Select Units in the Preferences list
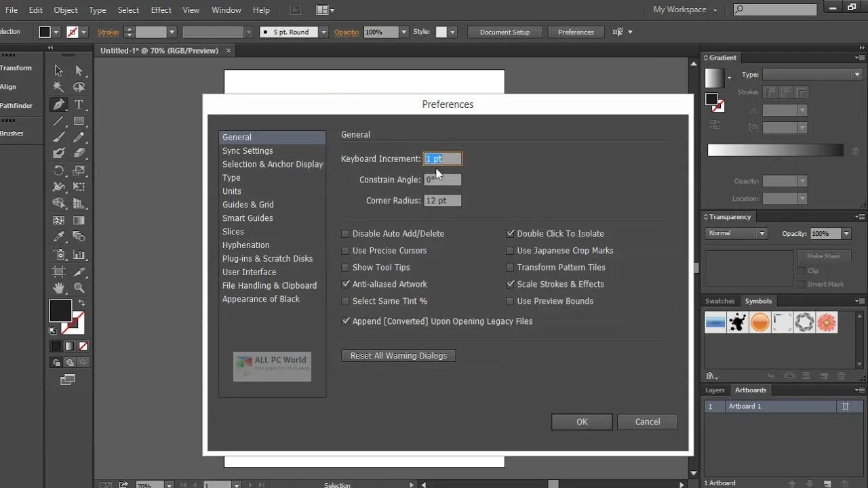Screen dimensions: 868x488 [x=231, y=191]
